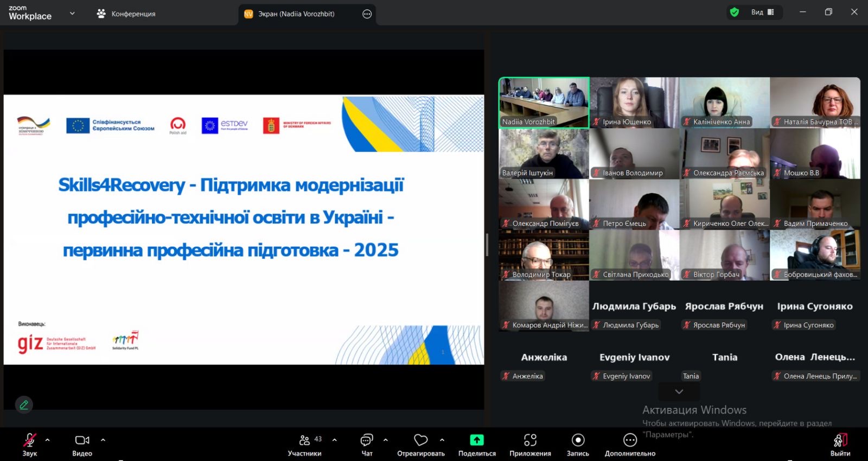The width and height of the screenshot is (868, 461).
Task: Select Nadiia Vorozhbit's video thumbnail
Action: pyautogui.click(x=544, y=103)
